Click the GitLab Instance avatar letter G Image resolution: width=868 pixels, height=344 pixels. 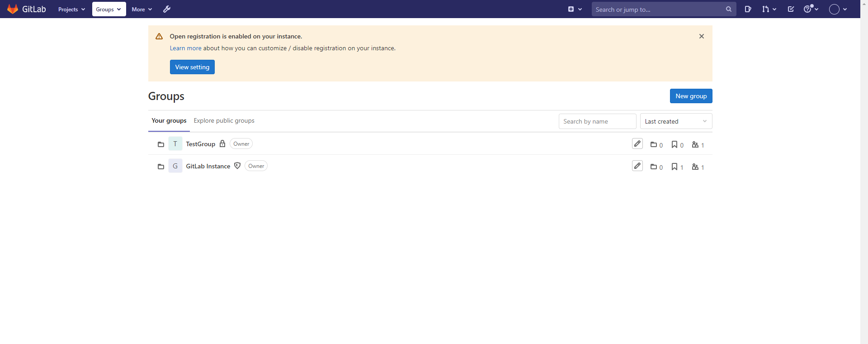pos(175,166)
